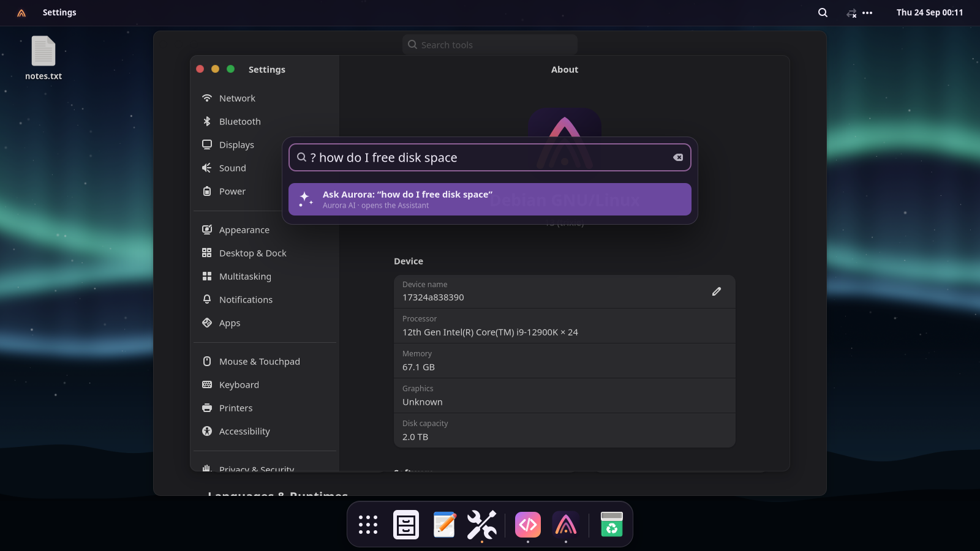Open the trash recycle bin in dock

point(612,525)
